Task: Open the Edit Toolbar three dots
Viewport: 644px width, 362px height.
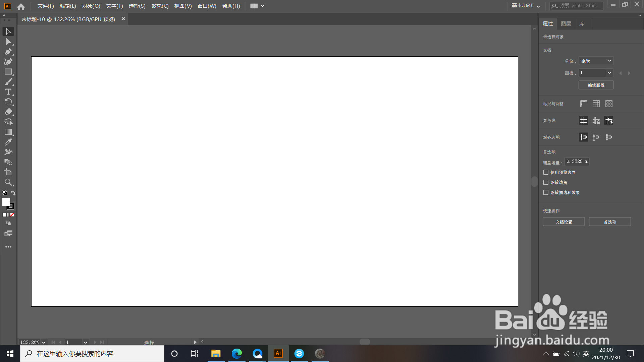Action: tap(8, 247)
